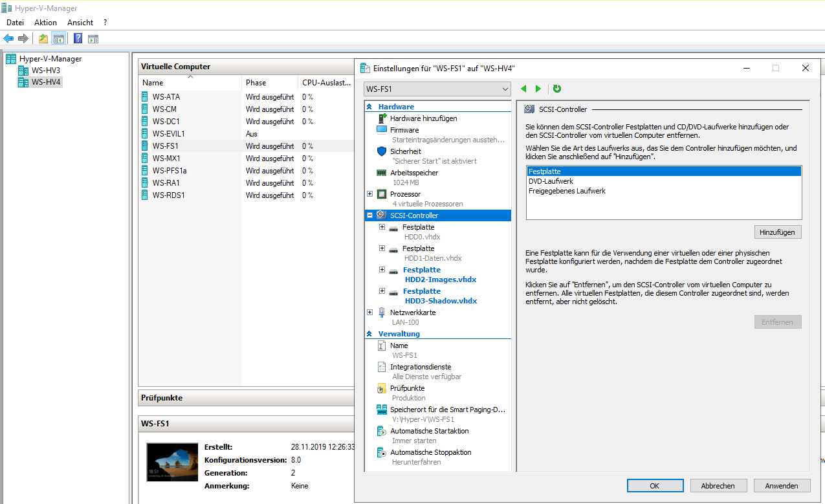Select the Arbeitsspeicher memory icon
The width and height of the screenshot is (825, 504).
(x=382, y=173)
